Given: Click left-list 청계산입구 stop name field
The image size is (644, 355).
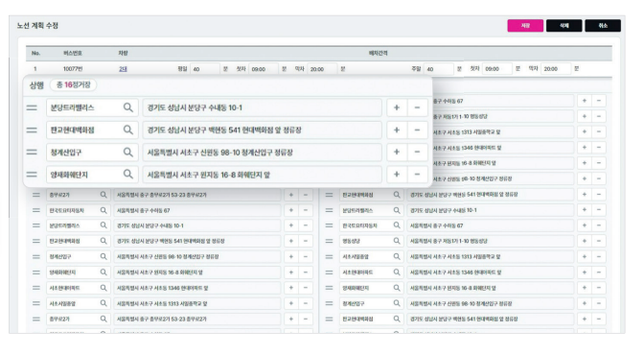Looking at the screenshot, I should [78, 257].
